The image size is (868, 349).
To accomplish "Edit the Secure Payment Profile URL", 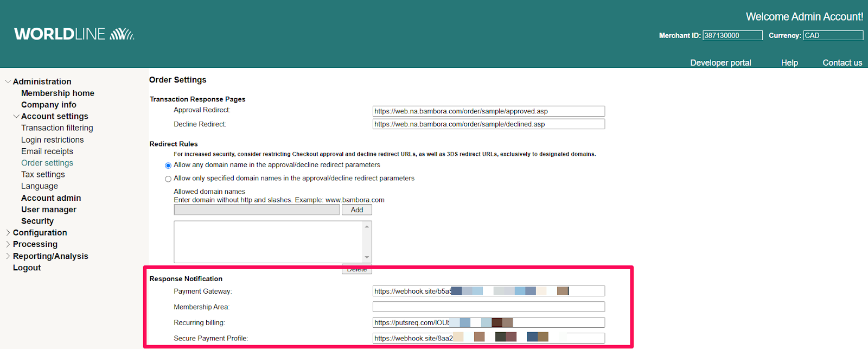I will tap(489, 338).
